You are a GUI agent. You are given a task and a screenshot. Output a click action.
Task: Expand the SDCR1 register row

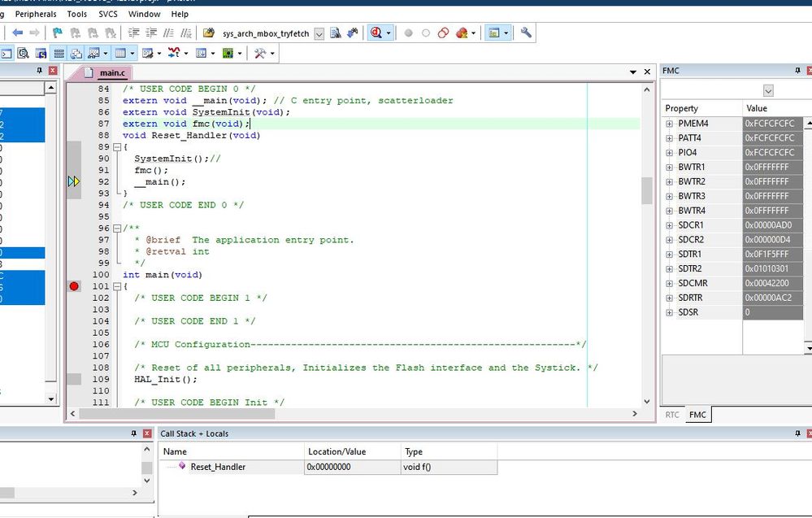(670, 225)
